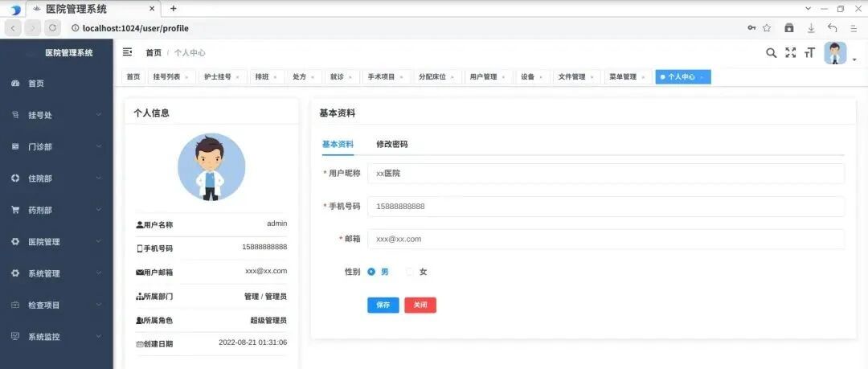
Task: Bookmark page with the star icon
Action: (767, 27)
